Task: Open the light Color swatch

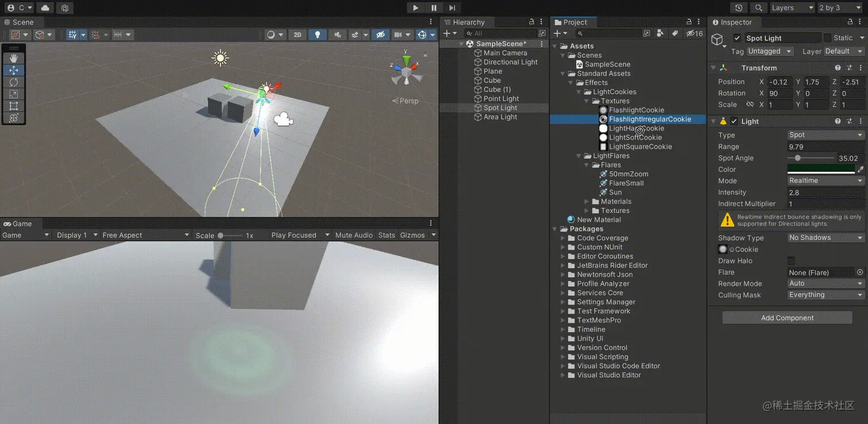Action: (x=822, y=169)
